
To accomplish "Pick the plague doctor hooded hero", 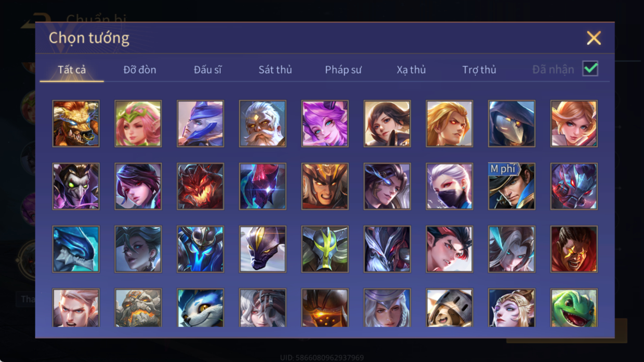I will click(x=511, y=124).
